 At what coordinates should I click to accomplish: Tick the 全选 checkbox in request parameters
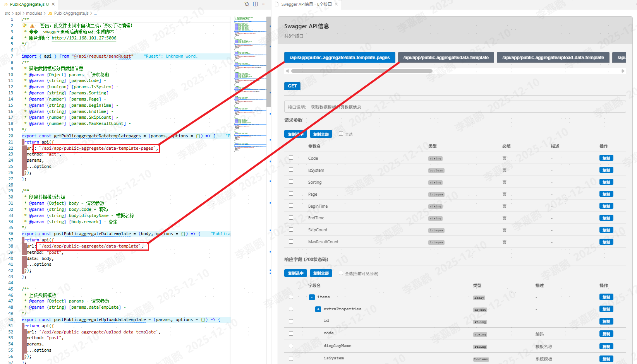[x=341, y=134]
